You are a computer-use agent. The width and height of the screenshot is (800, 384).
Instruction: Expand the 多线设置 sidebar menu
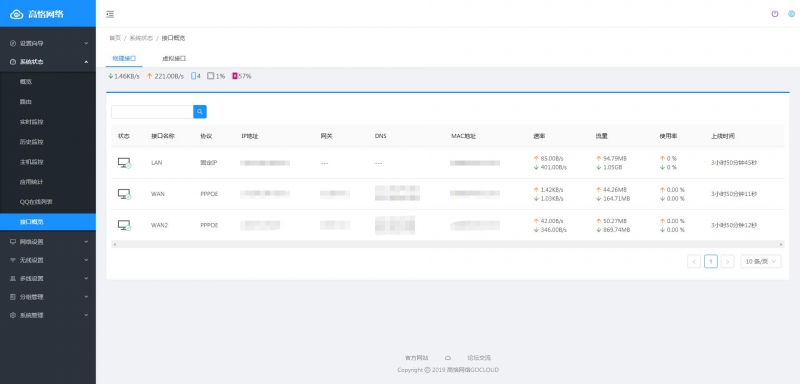[47, 278]
